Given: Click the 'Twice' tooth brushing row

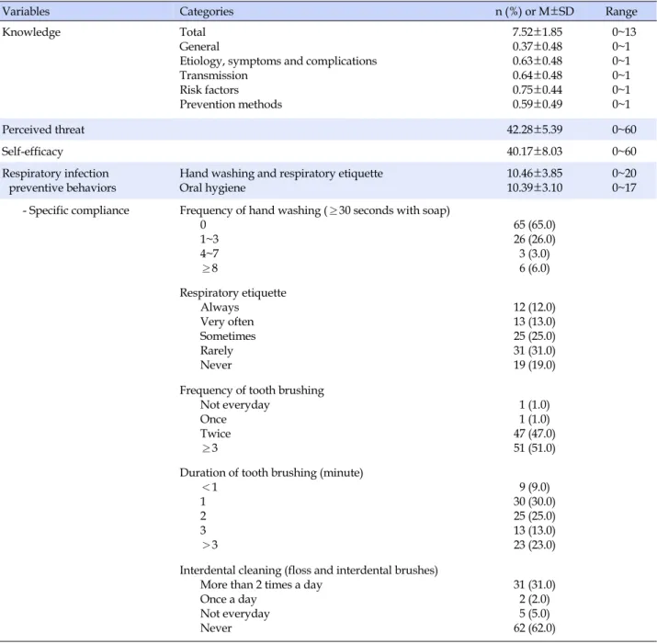Looking at the screenshot, I should [x=215, y=434].
